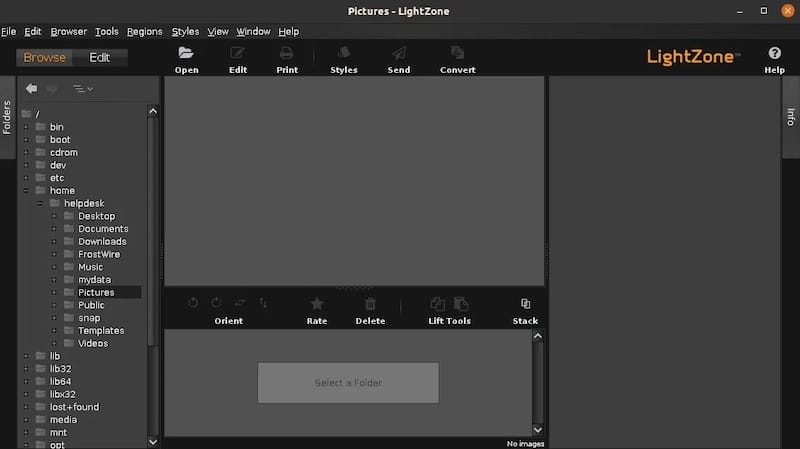Open the File menu
Viewport: 800px width, 449px height.
point(9,32)
